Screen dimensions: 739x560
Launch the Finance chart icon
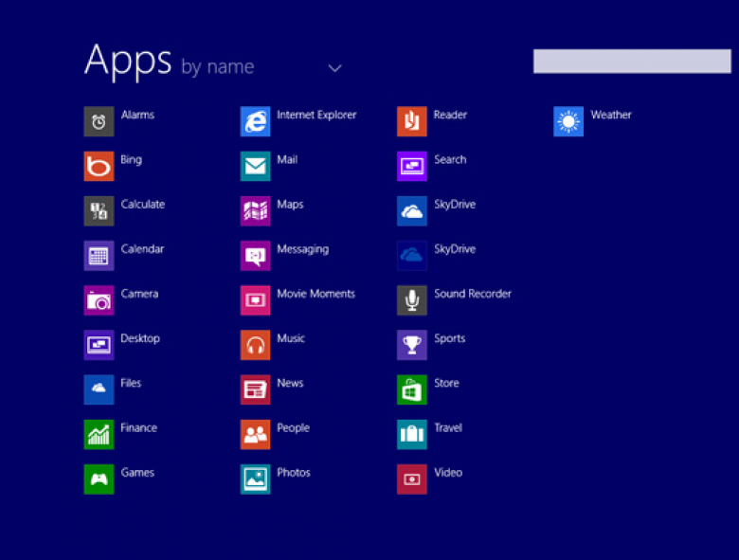[99, 435]
